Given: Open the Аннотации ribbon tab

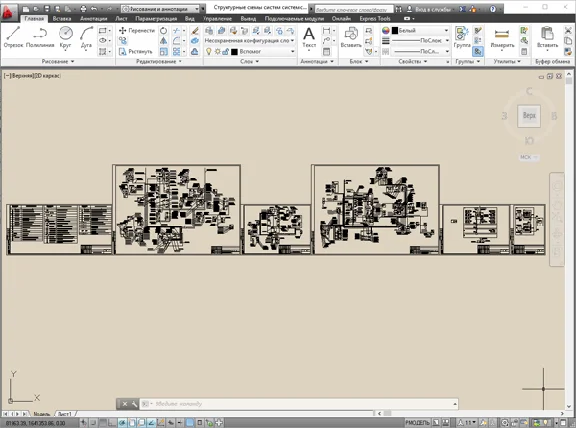Looking at the screenshot, I should tap(93, 18).
